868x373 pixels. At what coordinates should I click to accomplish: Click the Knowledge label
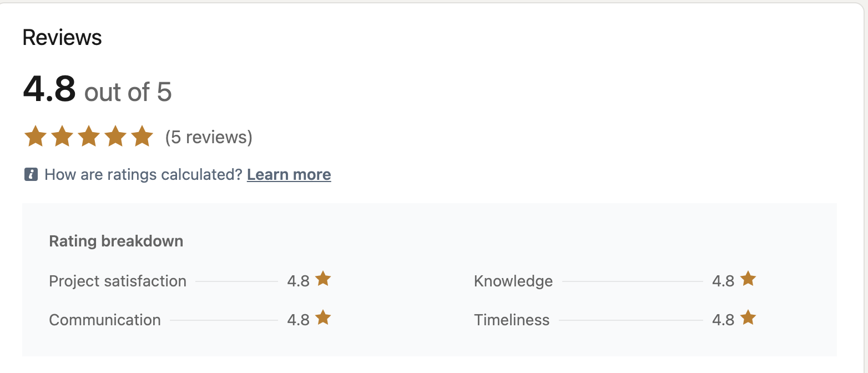point(513,281)
